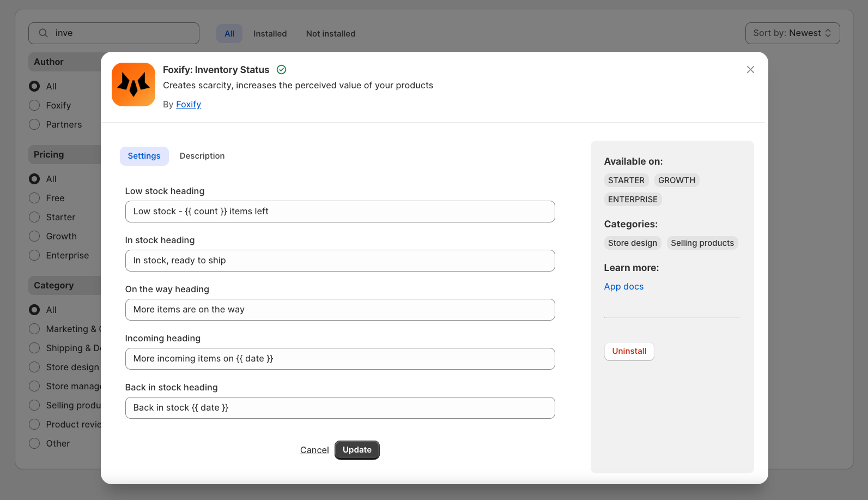Edit the In stock heading field

point(340,261)
